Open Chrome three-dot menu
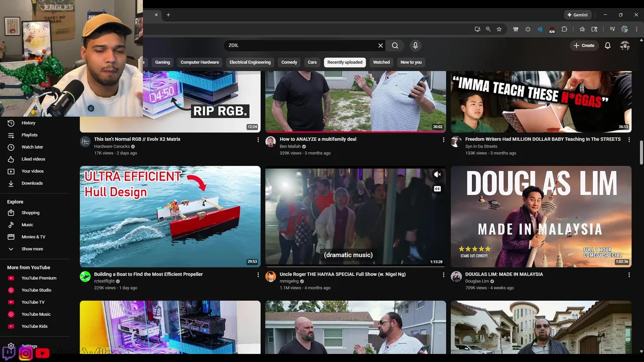 (636, 29)
